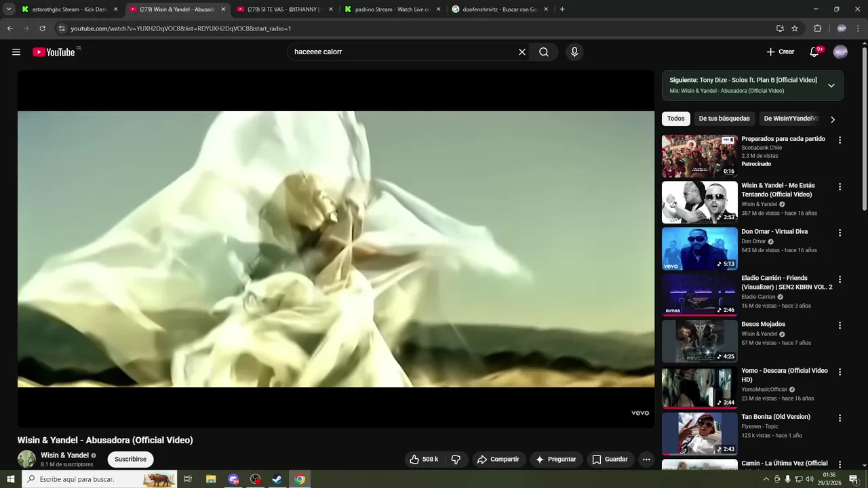Show hidden system tray icons
868x488 pixels.
pyautogui.click(x=766, y=479)
